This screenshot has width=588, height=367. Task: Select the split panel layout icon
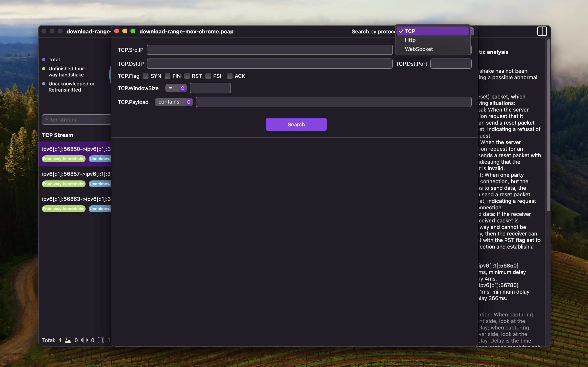tap(542, 31)
